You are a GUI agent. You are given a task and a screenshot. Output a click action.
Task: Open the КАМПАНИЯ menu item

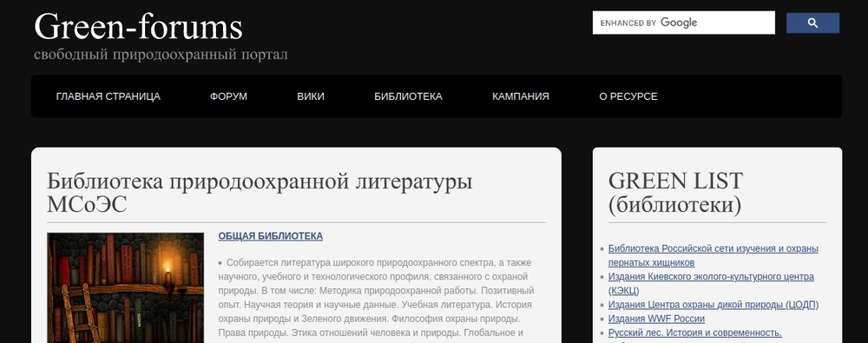click(520, 96)
